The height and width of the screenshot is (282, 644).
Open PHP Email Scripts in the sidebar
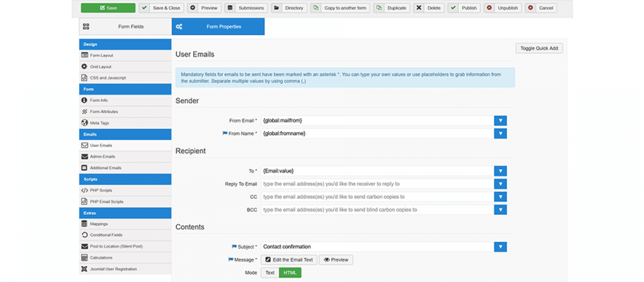tap(125, 202)
